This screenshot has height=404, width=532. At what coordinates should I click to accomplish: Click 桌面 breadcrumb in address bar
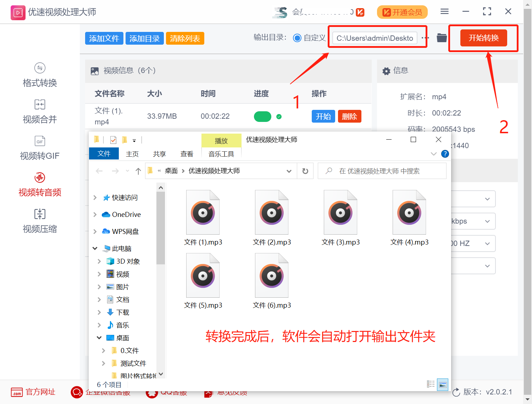[x=171, y=171]
